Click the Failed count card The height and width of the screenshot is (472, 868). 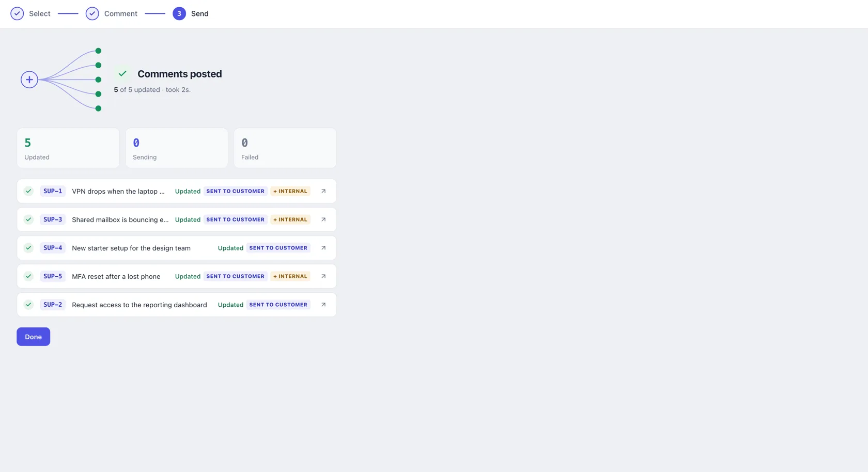pyautogui.click(x=285, y=148)
